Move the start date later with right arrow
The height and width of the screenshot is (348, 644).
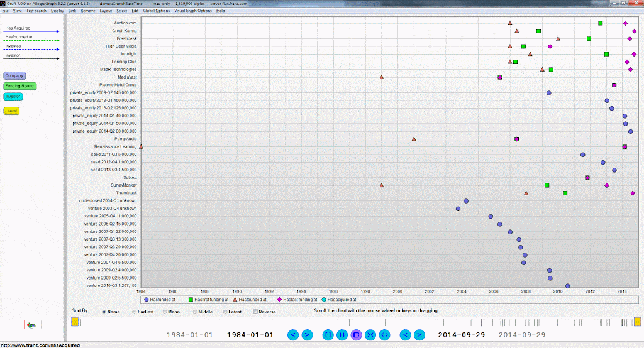(307, 335)
